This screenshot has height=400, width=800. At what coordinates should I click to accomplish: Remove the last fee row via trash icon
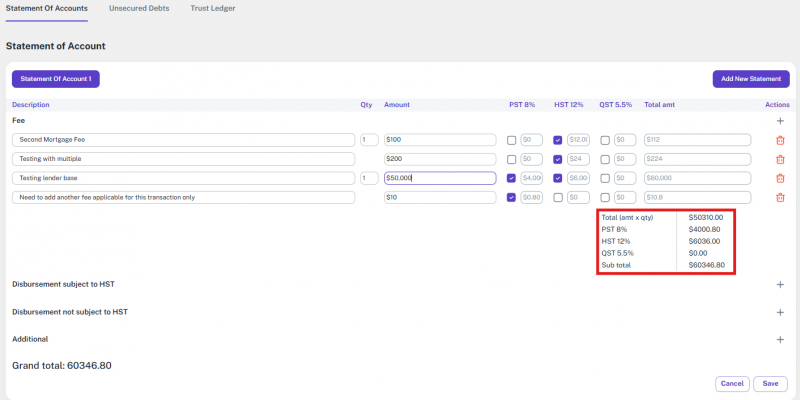click(x=780, y=197)
